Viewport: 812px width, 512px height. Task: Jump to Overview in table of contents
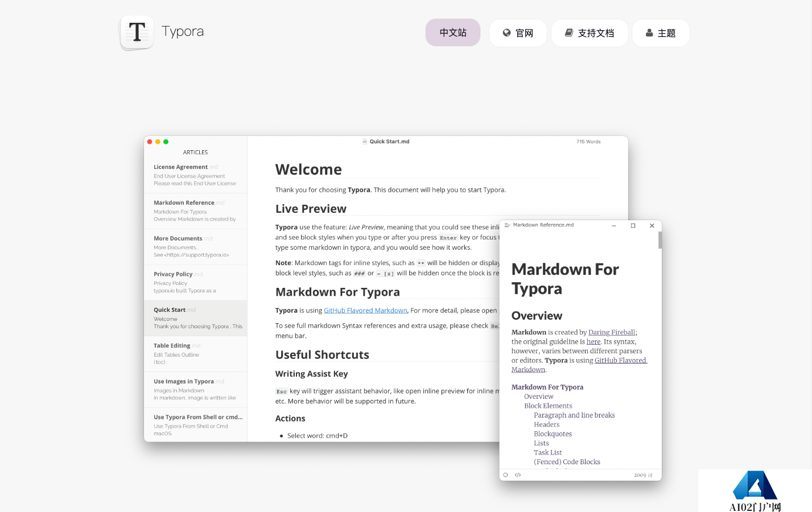tap(538, 397)
